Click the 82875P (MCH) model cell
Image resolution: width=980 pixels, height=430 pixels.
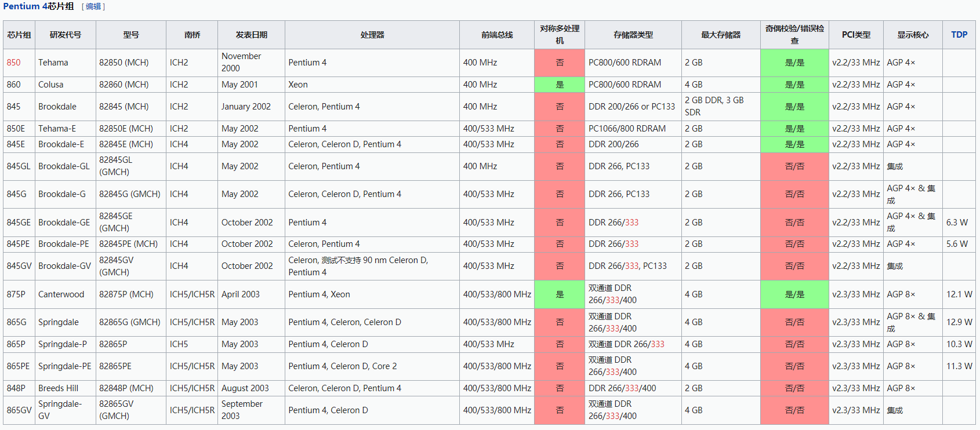click(x=131, y=294)
